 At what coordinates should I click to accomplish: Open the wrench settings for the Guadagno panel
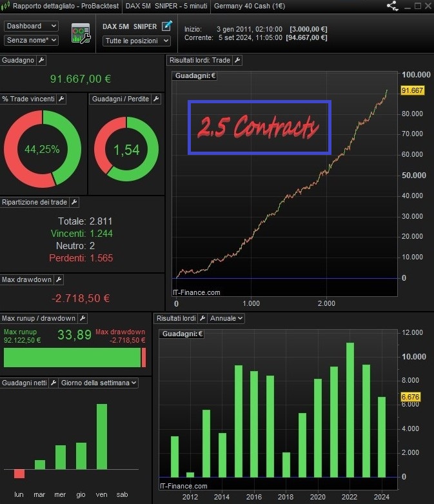pos(41,60)
